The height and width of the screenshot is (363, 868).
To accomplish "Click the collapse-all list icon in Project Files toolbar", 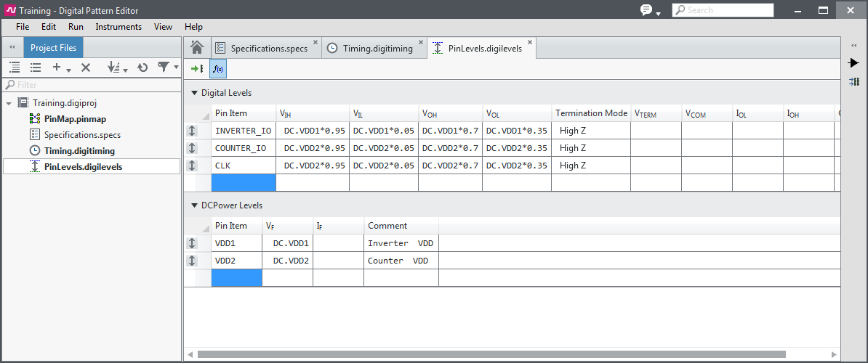I will (x=36, y=68).
